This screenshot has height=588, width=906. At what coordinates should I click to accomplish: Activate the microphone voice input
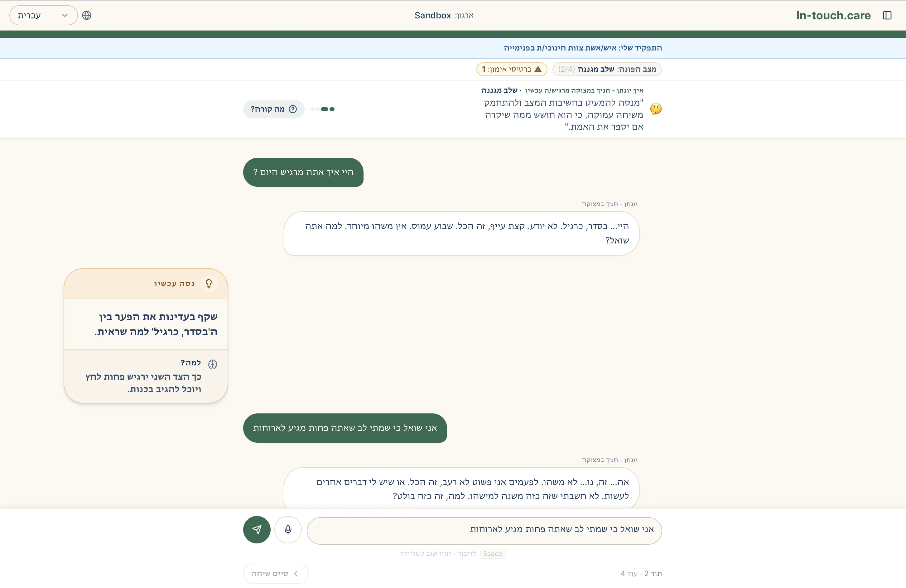(x=288, y=529)
